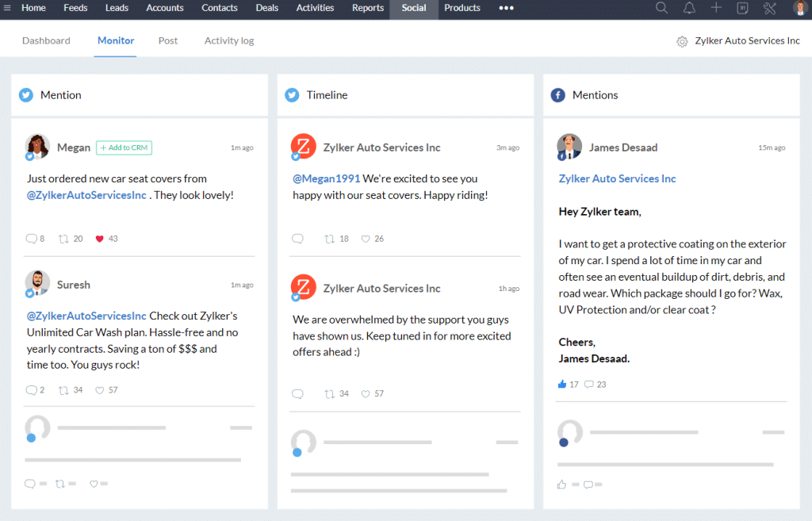Retweet the 'overwhelmed by the support' tweet

pyautogui.click(x=329, y=393)
